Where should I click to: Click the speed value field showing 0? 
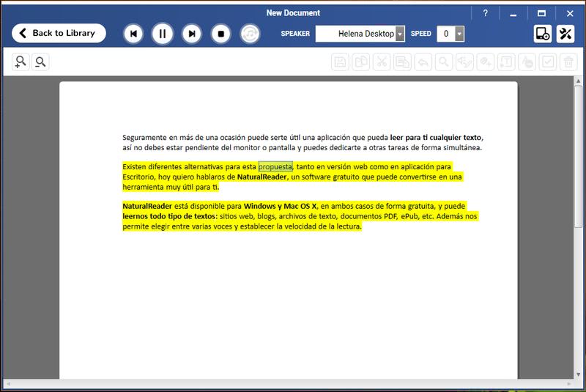point(446,34)
